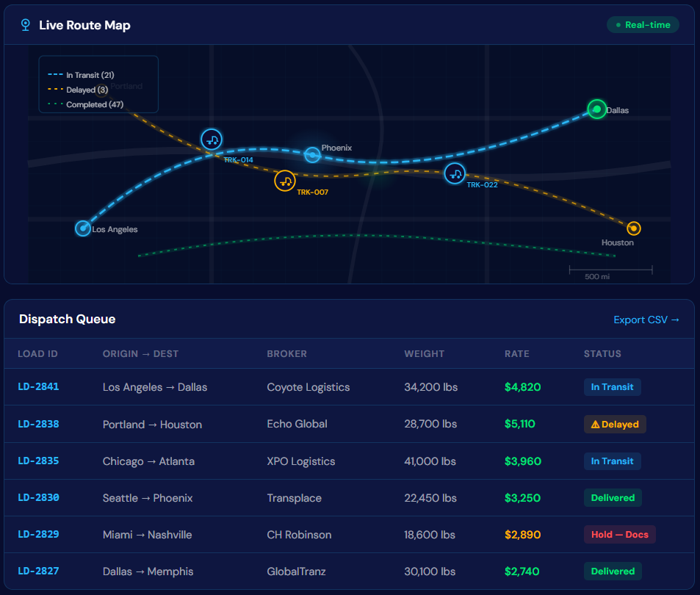Click the Delayed (3) legend entry
The width and height of the screenshot is (700, 595).
coord(78,90)
